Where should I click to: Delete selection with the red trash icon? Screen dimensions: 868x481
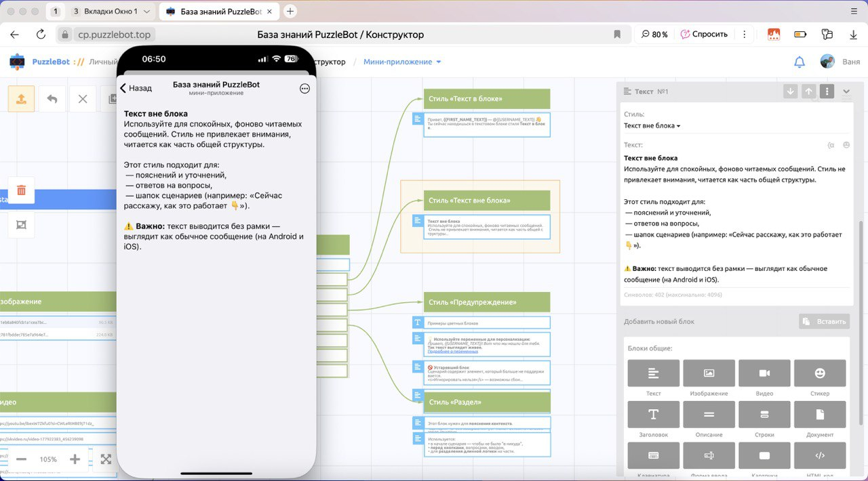[x=22, y=190]
